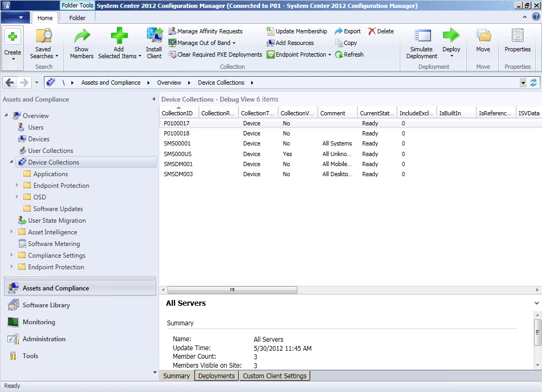Export the selected collection
Image resolution: width=542 pixels, height=392 pixels.
click(347, 31)
